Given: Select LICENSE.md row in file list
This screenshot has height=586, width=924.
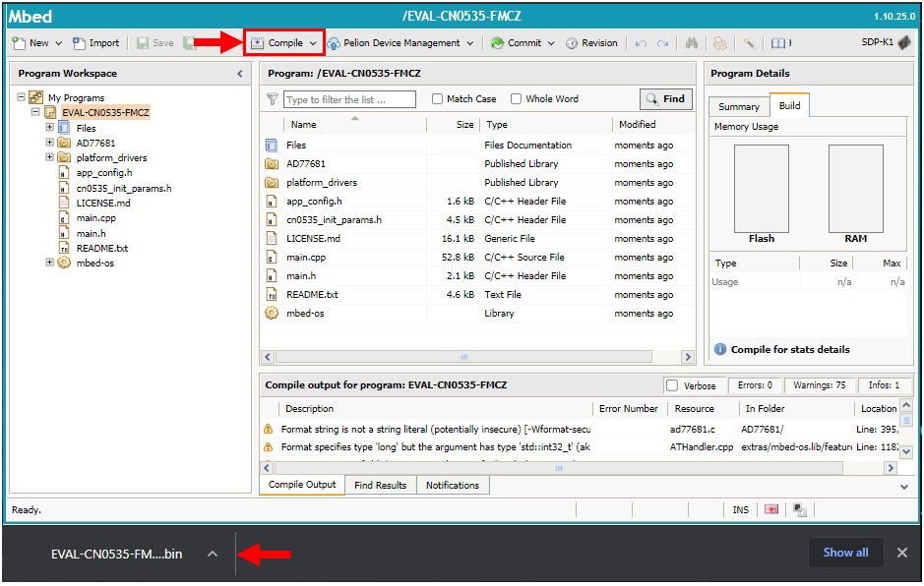Looking at the screenshot, I should 477,239.
